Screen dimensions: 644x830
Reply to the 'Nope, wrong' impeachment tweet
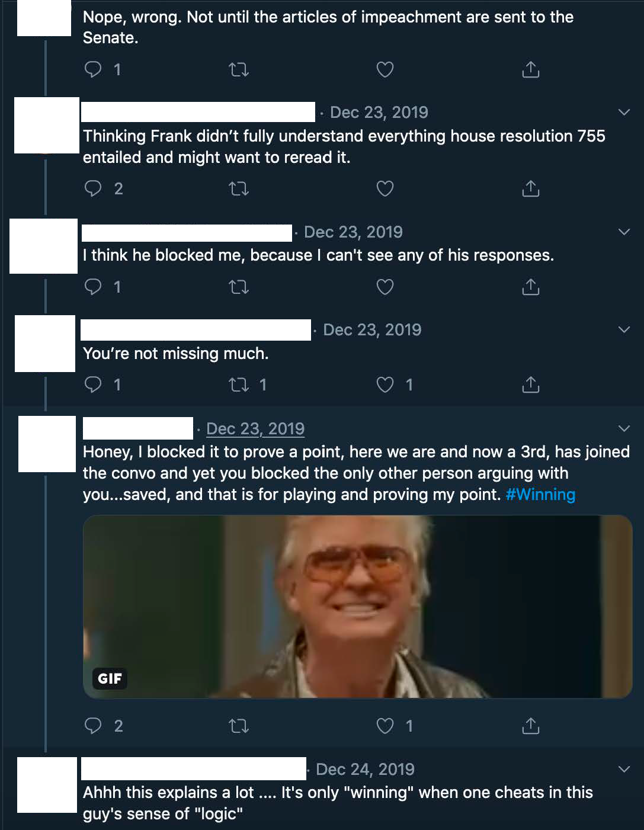click(93, 70)
